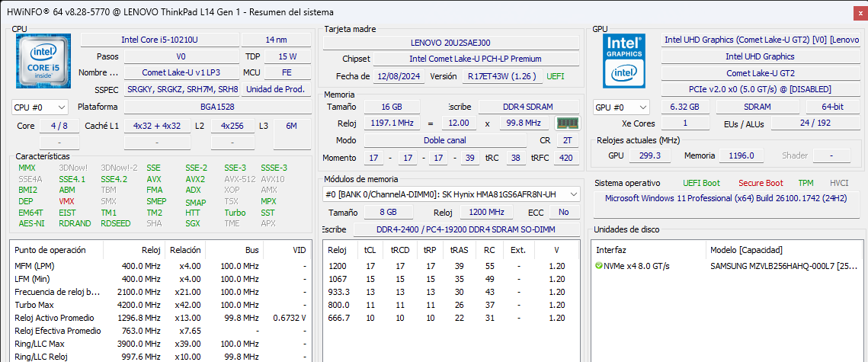
Task: Click the Intel Comet Lake-U PCH-LP Premium chipset field
Action: point(476,59)
